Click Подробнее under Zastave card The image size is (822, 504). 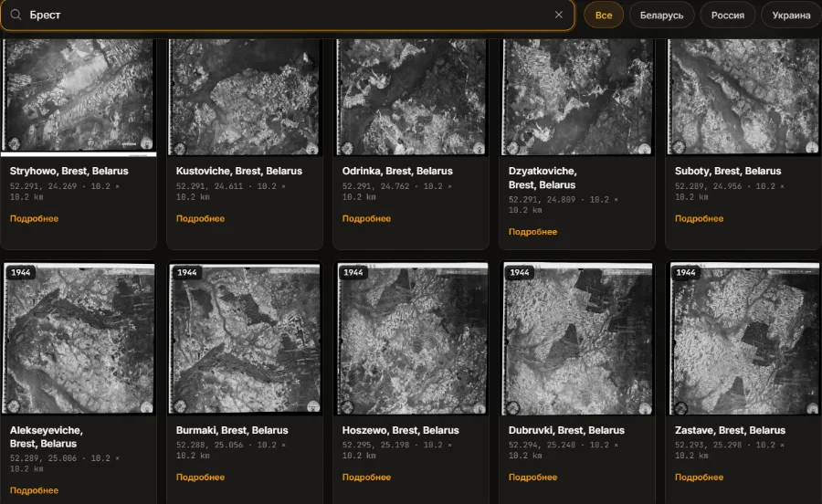(699, 478)
